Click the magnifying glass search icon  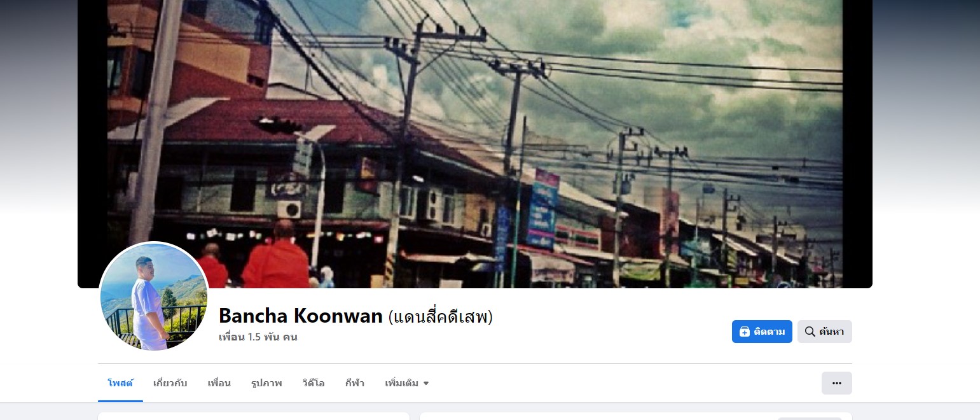pyautogui.click(x=810, y=332)
